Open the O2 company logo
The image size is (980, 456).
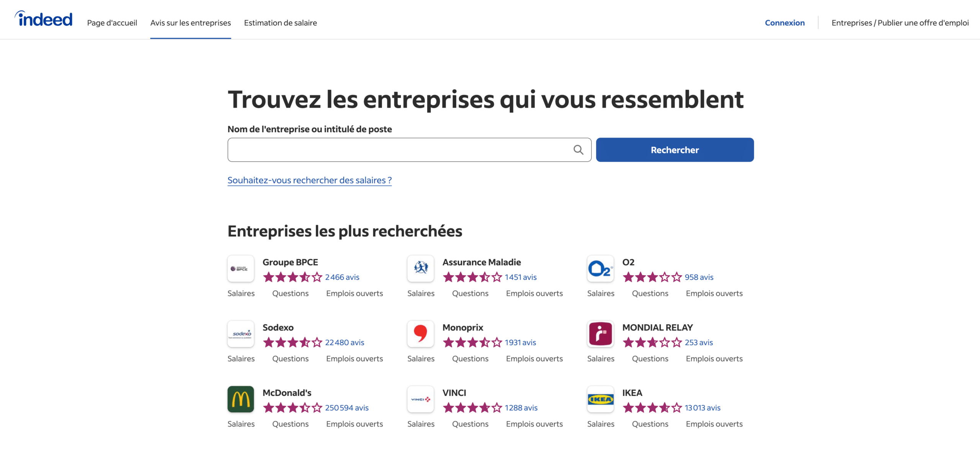coord(601,269)
